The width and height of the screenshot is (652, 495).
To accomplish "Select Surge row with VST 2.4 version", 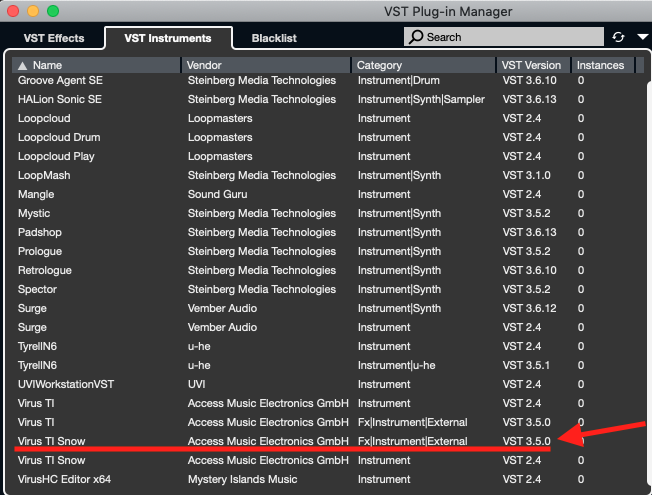I will coord(328,327).
